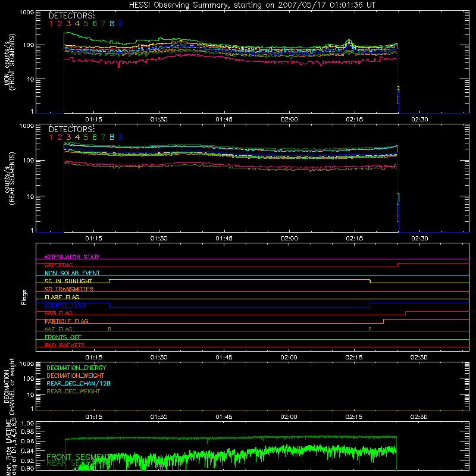Click the rear segments counts/s y-axis label
Image resolution: width=476 pixels, height=476 pixels.
9,178
